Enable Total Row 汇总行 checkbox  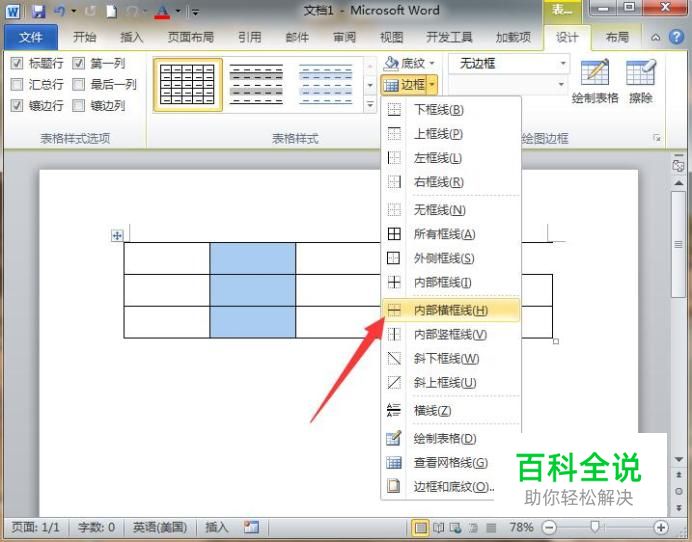click(x=17, y=84)
